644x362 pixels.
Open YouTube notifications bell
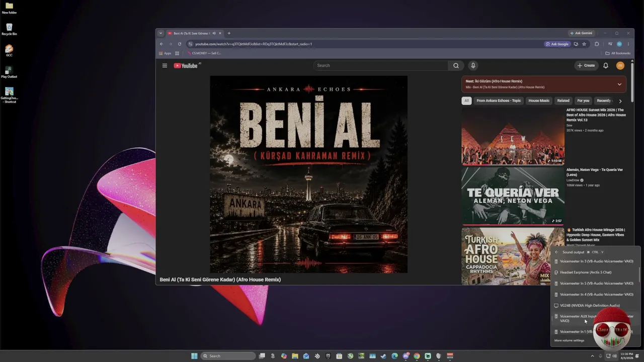coord(606,65)
